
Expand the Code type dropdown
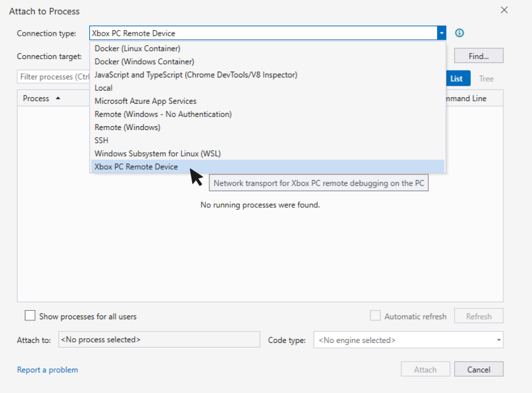498,340
